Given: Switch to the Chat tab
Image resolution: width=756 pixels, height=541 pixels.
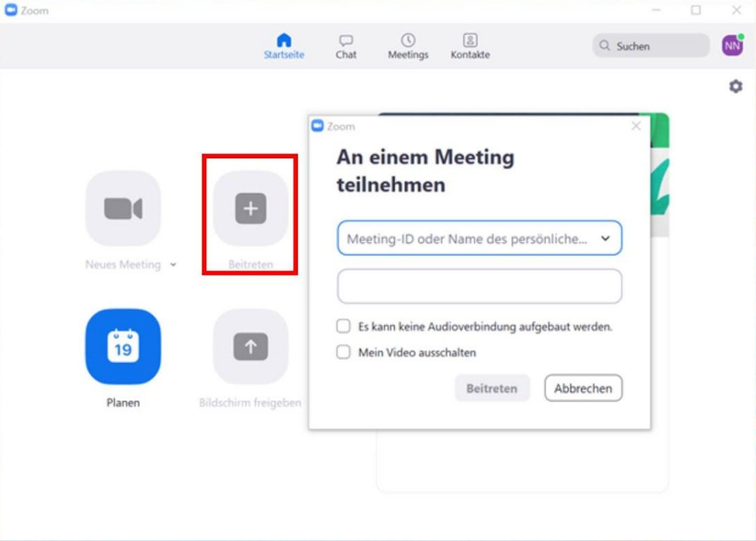Looking at the screenshot, I should pos(346,46).
